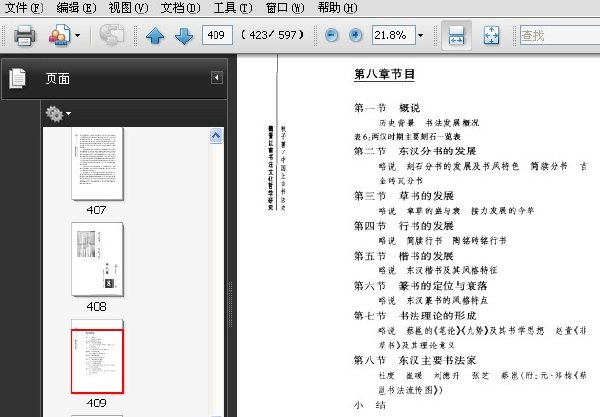Toggle fit one full page view
The height and width of the screenshot is (417, 600).
point(491,36)
